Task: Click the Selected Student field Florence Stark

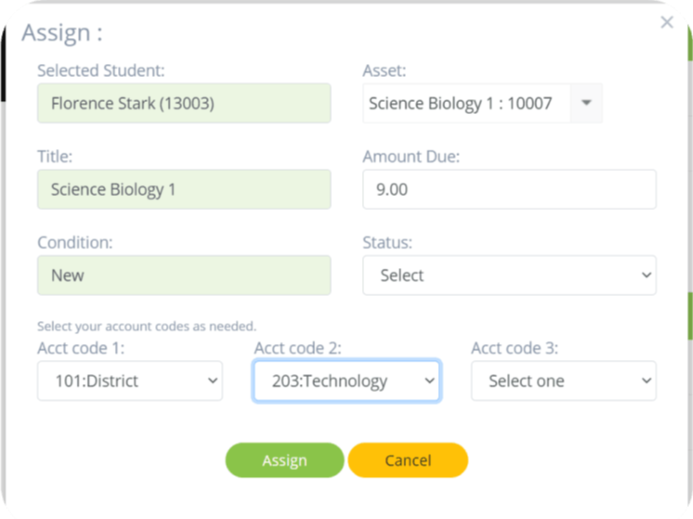Action: point(184,103)
